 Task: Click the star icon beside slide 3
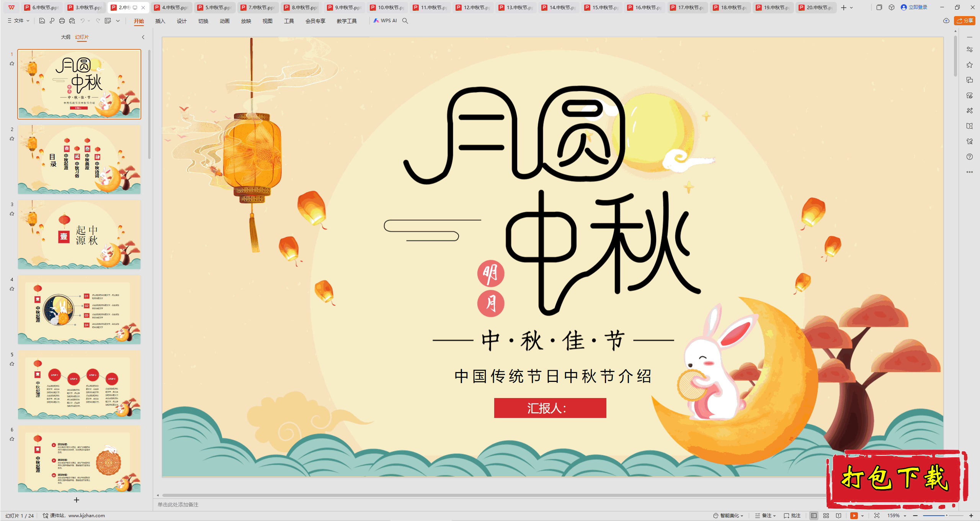12,214
